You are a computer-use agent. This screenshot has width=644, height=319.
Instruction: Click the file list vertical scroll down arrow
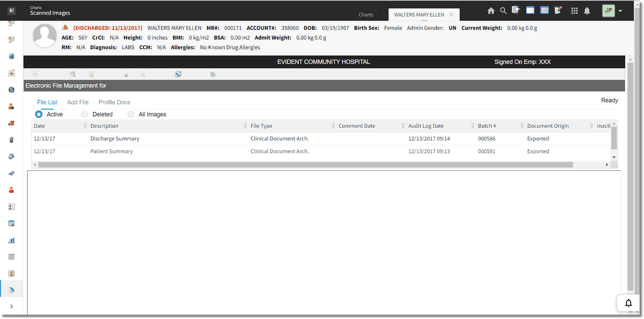pos(614,157)
